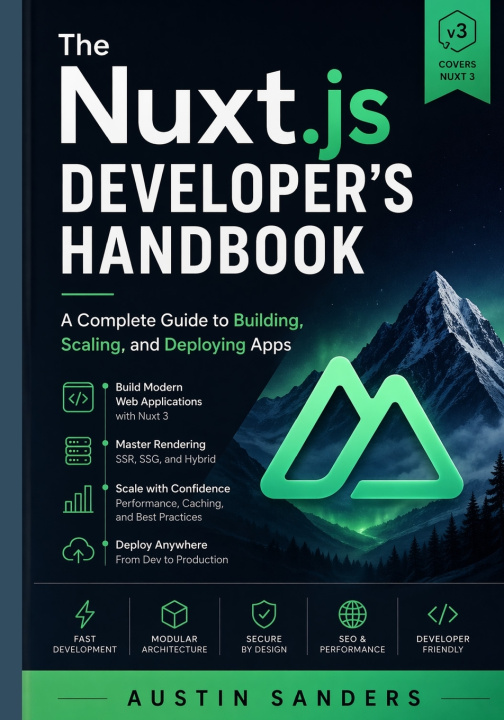Click "and Best Practices" text line
Viewport: 504px width, 720px height.
point(159,517)
